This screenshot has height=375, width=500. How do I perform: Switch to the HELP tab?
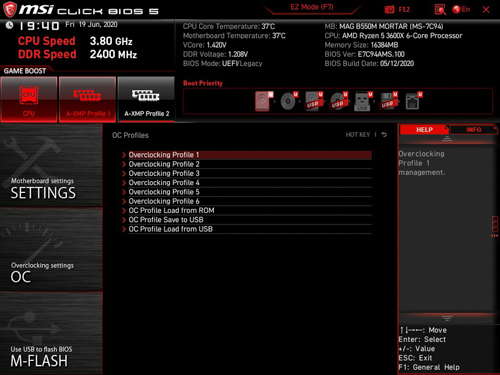click(x=424, y=130)
